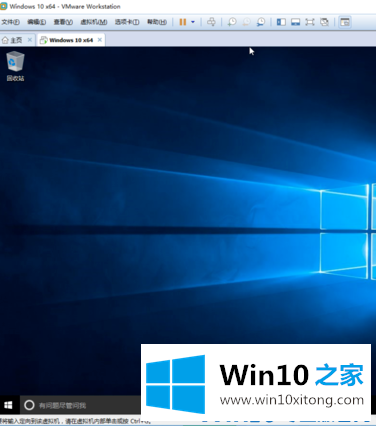The image size is (376, 426).
Task: Close the 主页 tab
Action: point(30,40)
